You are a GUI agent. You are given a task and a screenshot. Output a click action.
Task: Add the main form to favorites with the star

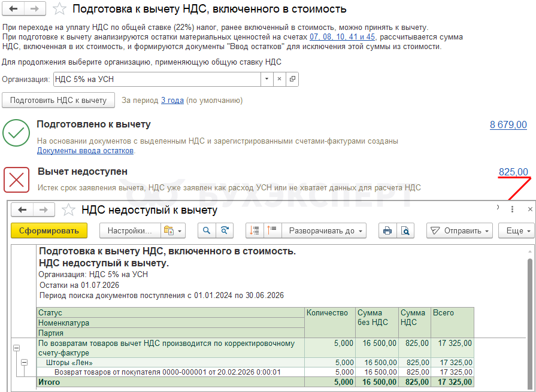click(x=59, y=9)
